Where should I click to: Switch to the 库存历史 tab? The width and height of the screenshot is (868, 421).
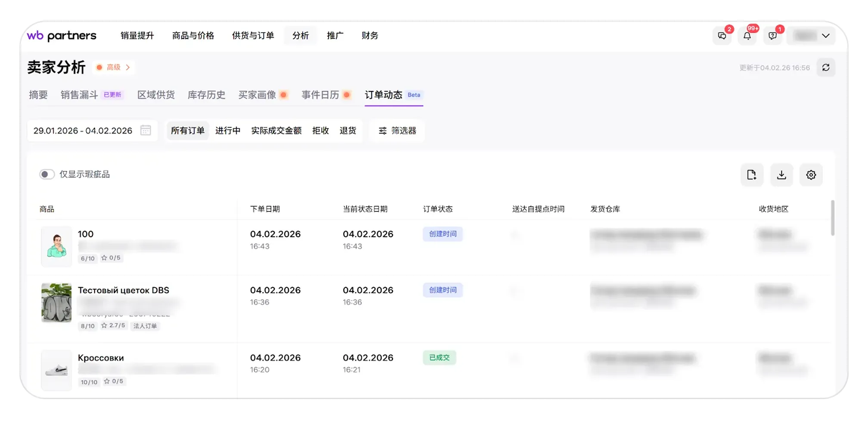(x=206, y=95)
